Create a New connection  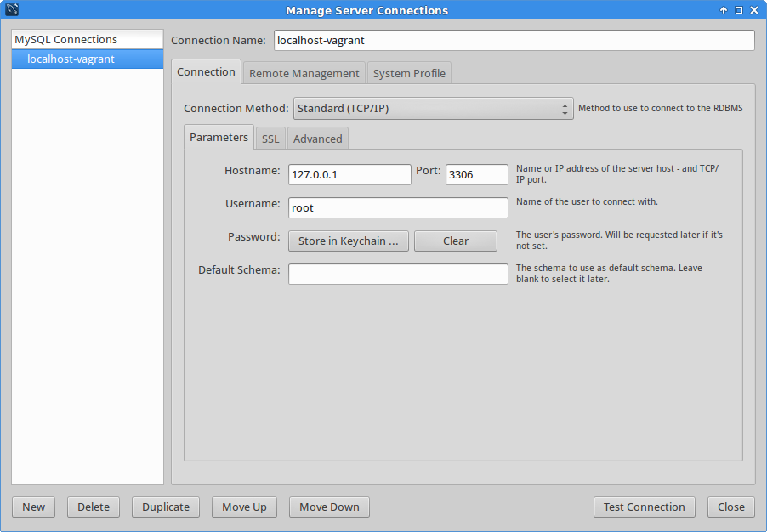[x=34, y=507]
